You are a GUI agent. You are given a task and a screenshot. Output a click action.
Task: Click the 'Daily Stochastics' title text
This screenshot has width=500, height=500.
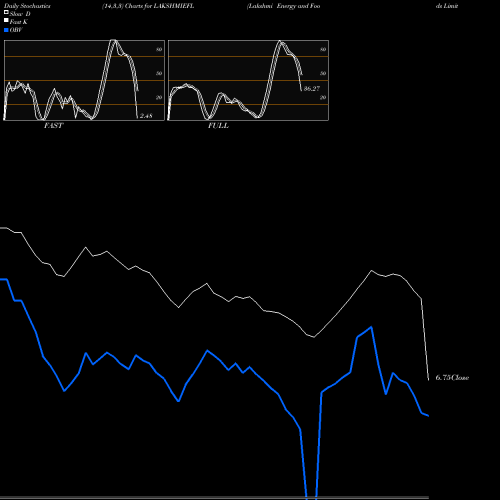[27, 6]
